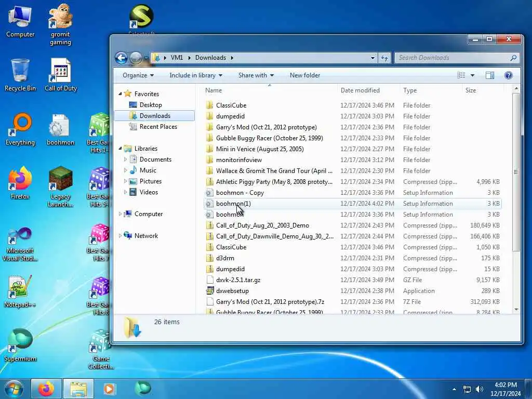This screenshot has width=532, height=399.
Task: Toggle the preview pane button
Action: (x=489, y=75)
